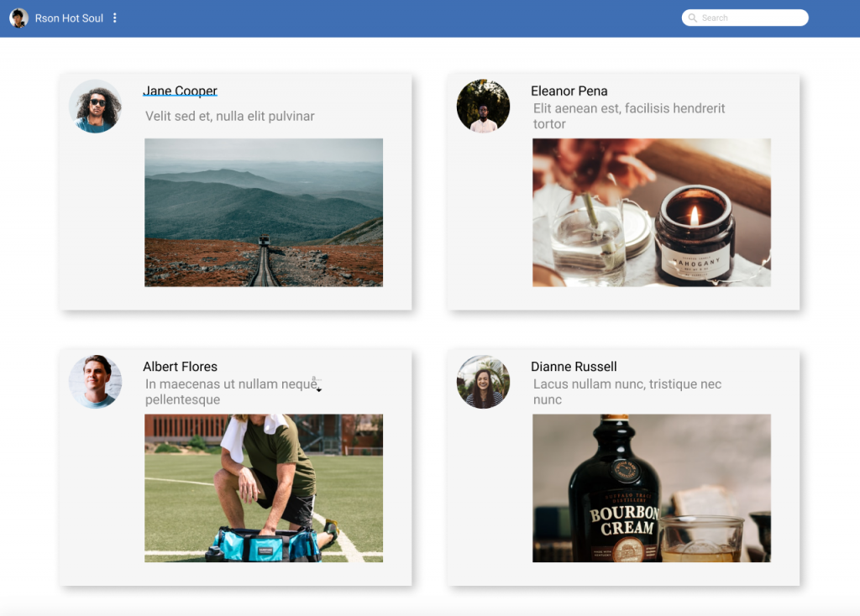The height and width of the screenshot is (616, 860).
Task: Click Albert Flores's name
Action: click(180, 367)
